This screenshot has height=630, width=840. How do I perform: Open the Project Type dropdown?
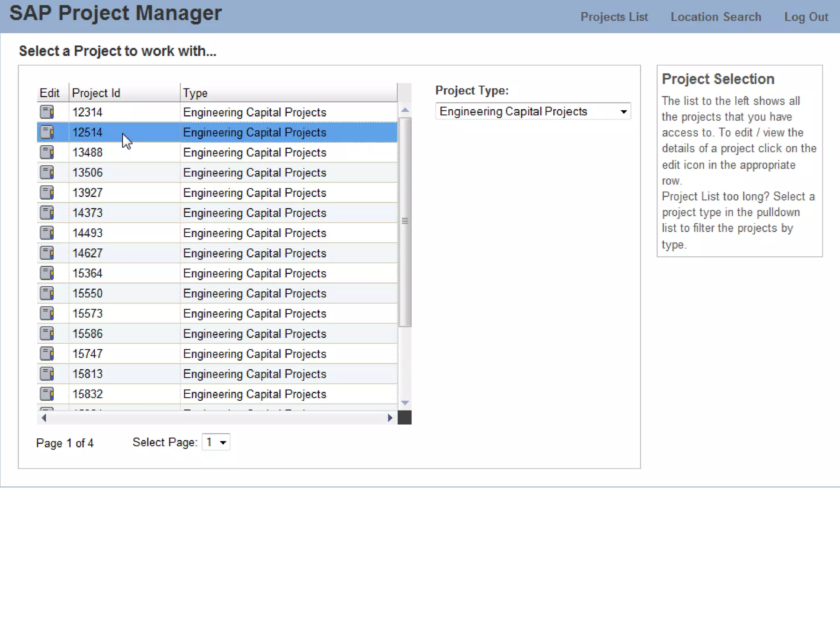click(x=533, y=111)
